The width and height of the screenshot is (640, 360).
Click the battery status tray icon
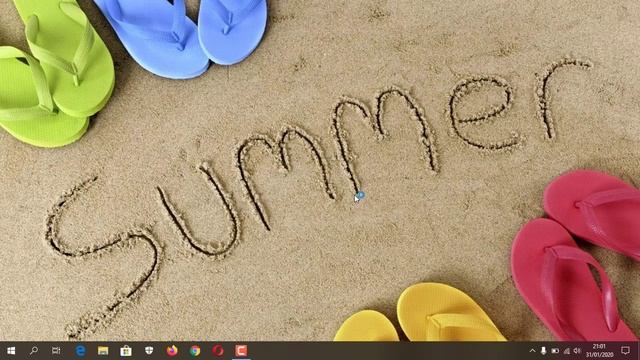tap(555, 351)
